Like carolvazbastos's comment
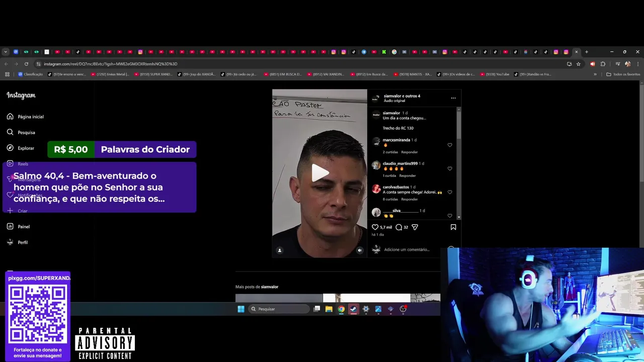 450,192
